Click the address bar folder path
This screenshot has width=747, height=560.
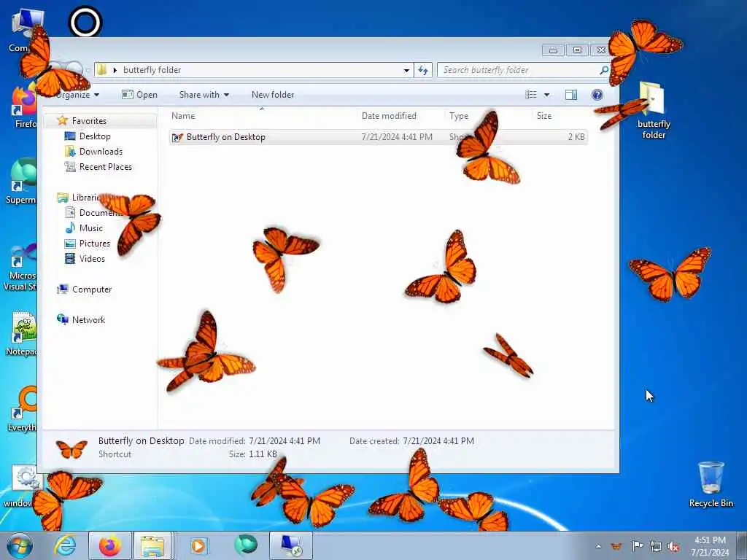[152, 70]
